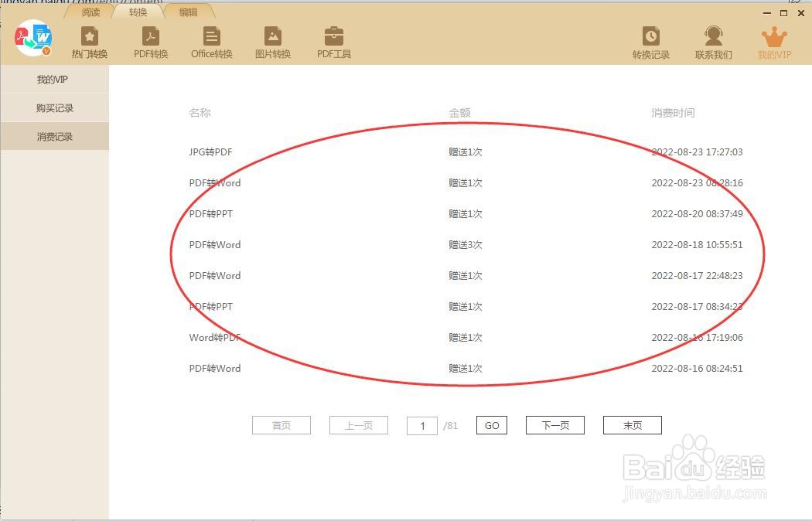Click the page number input field
Image resolution: width=812 pixels, height=521 pixels.
[x=421, y=424]
